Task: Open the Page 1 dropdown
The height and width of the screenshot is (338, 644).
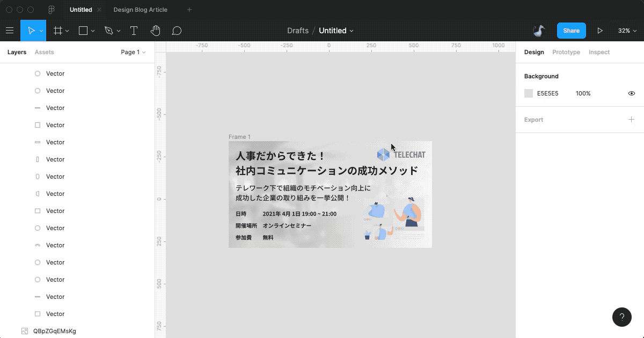Action: [x=133, y=52]
